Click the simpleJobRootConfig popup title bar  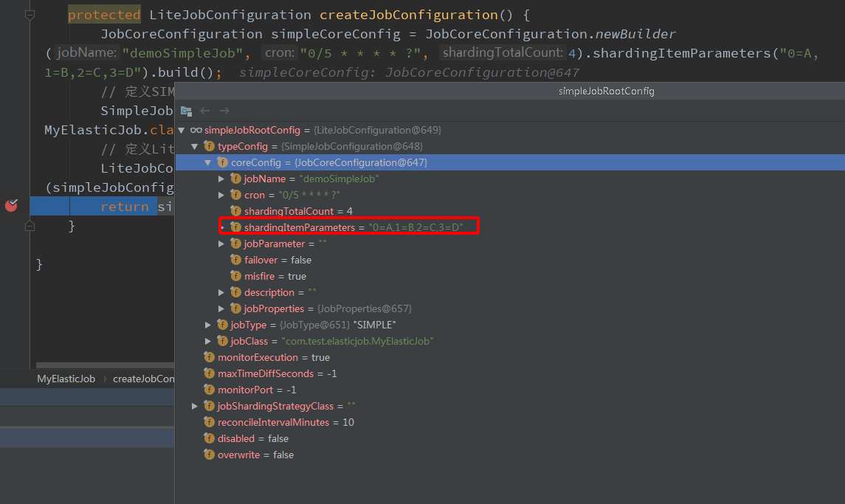pos(510,91)
